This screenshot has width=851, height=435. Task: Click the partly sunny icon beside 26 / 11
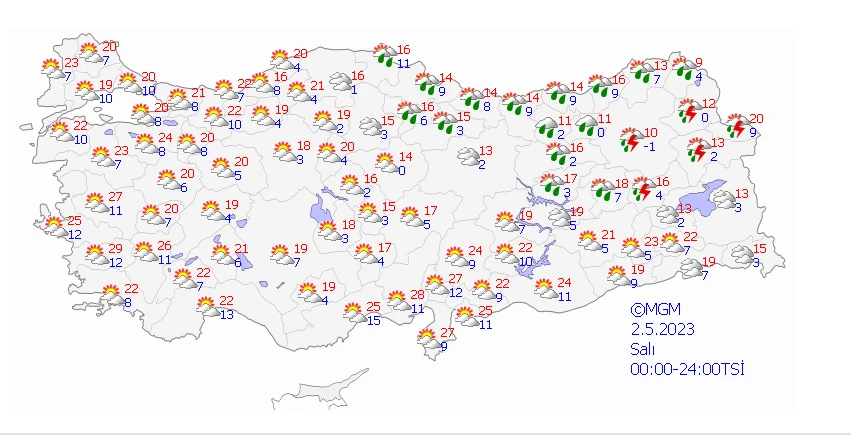click(x=146, y=252)
